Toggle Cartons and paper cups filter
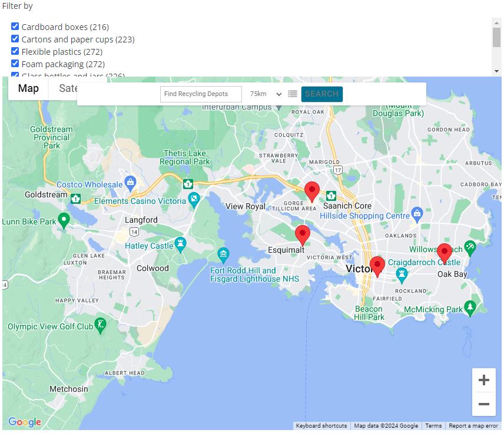The image size is (504, 433). 15,39
